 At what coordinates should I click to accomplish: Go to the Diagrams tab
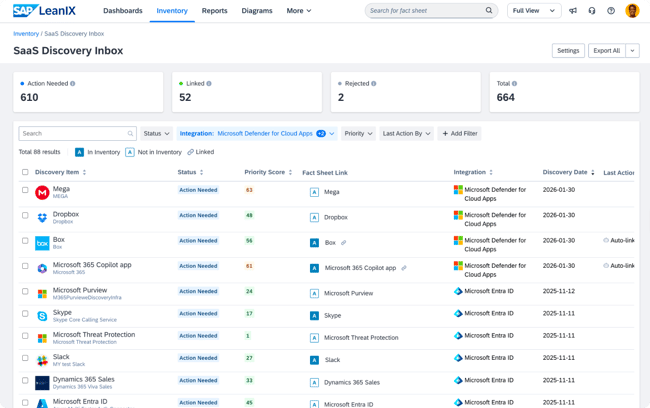(257, 11)
